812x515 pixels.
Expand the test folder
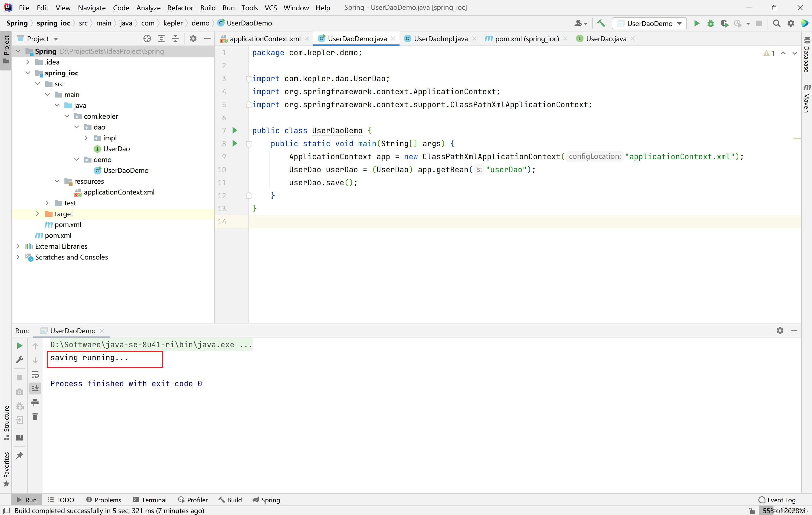47,203
